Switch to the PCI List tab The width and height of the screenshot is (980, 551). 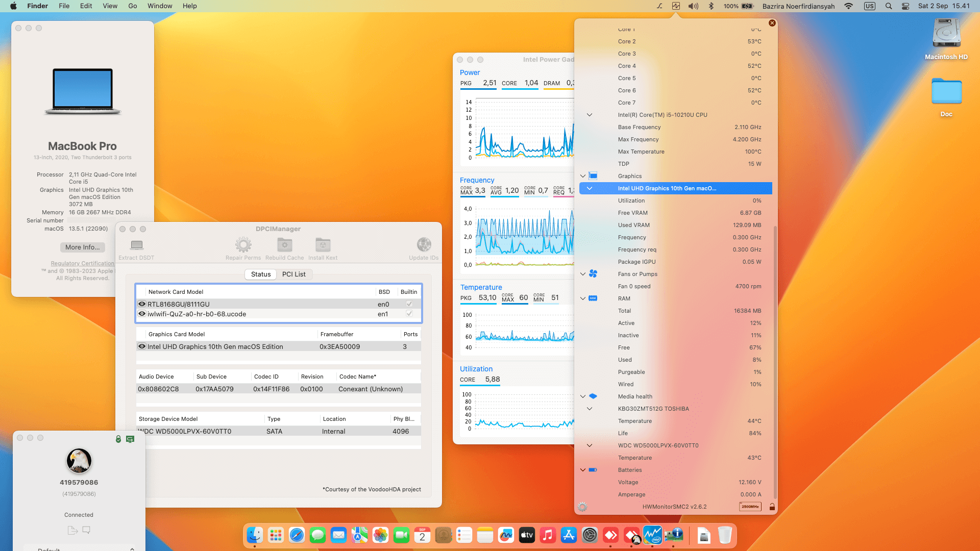[x=293, y=274]
